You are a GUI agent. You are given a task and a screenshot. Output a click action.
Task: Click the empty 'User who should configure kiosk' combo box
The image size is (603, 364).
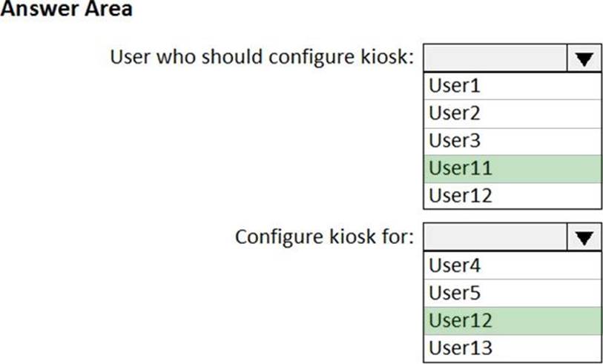coord(495,59)
